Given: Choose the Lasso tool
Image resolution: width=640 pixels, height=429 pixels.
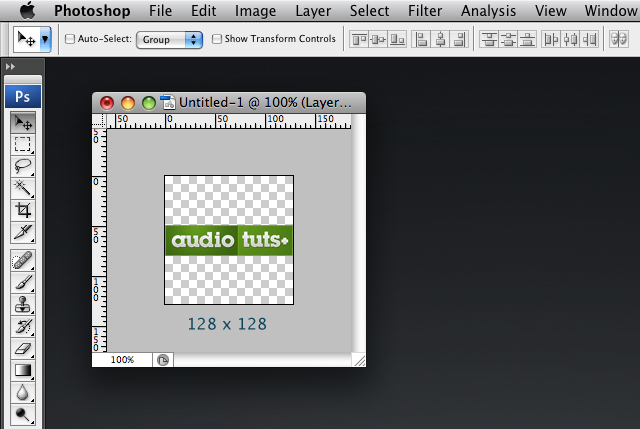Looking at the screenshot, I should (23, 166).
